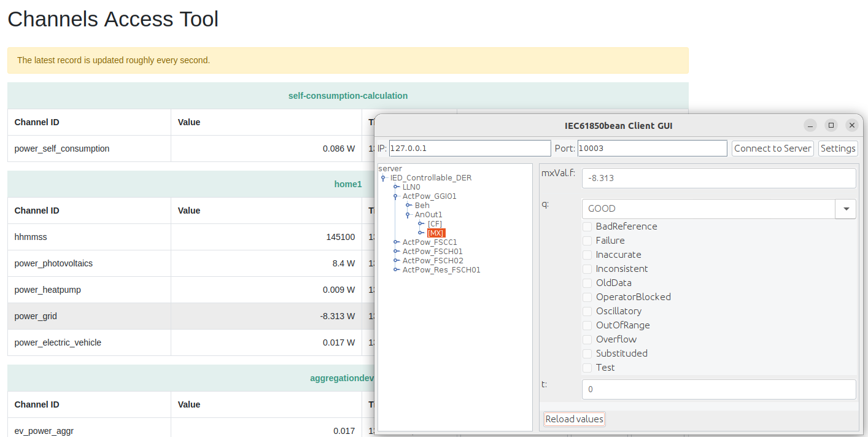Enable the Test quality checkbox
The height and width of the screenshot is (437, 868).
point(587,367)
